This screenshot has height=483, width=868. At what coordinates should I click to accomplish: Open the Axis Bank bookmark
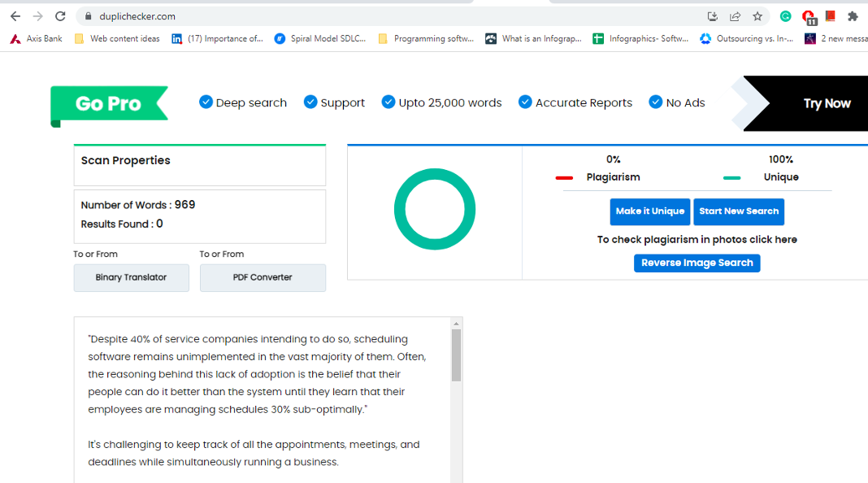pyautogui.click(x=37, y=38)
